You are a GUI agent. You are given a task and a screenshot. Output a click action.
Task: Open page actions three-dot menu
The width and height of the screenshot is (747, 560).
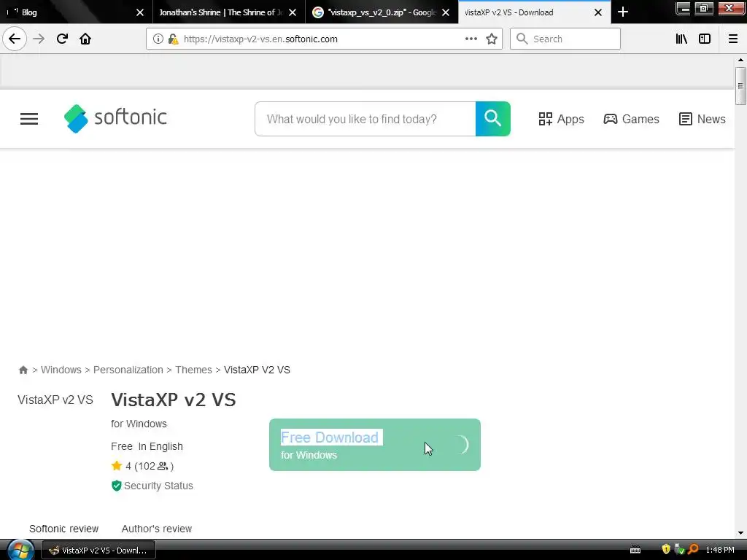click(471, 39)
